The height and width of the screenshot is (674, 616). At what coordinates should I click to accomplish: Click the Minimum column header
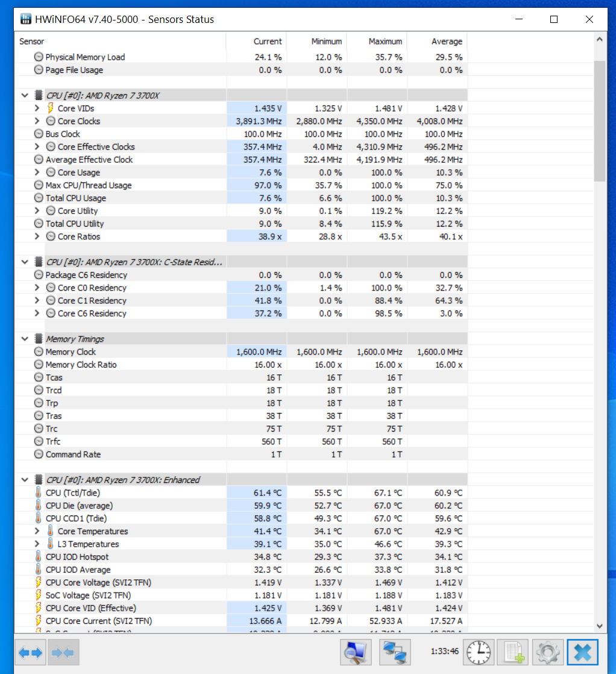pos(316,41)
